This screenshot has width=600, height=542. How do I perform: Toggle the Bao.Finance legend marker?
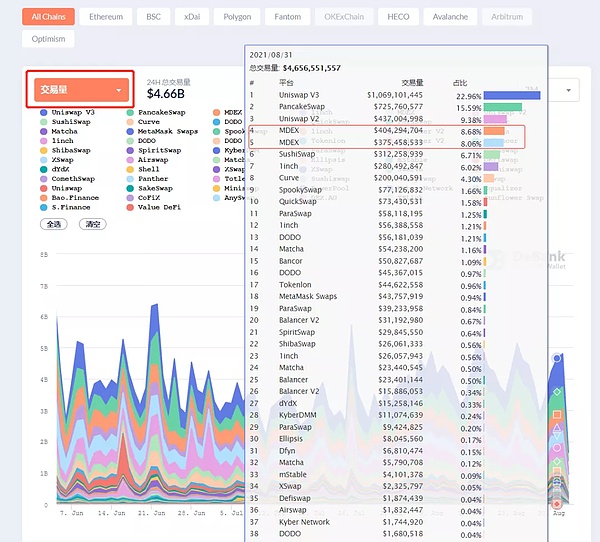pos(44,197)
